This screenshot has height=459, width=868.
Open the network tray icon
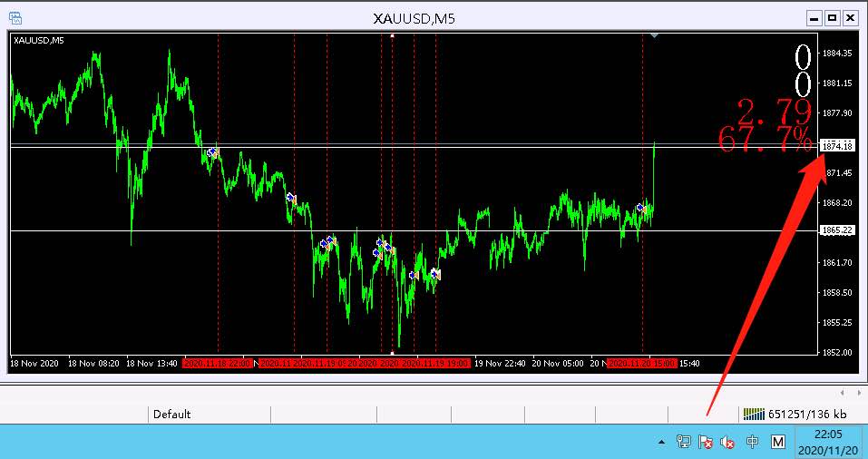684,441
